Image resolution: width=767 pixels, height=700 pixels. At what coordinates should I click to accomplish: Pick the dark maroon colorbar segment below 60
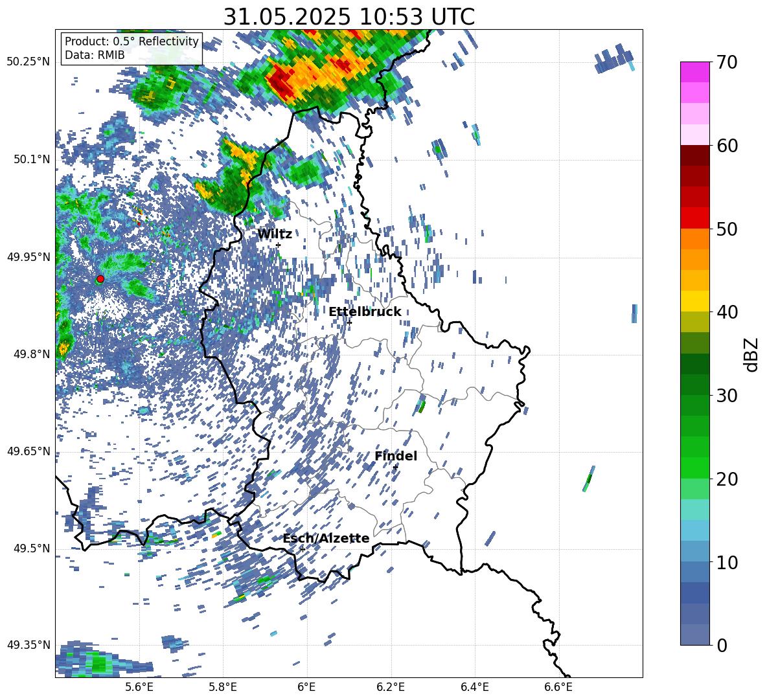[x=695, y=155]
